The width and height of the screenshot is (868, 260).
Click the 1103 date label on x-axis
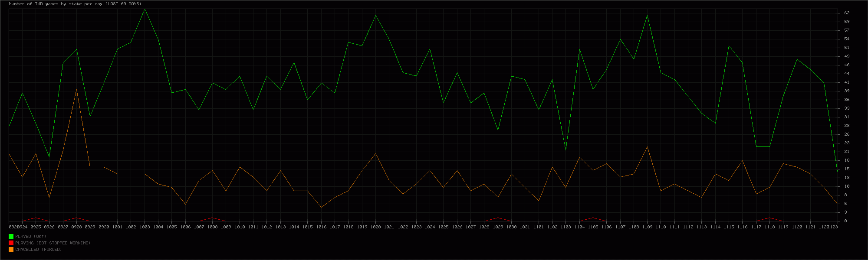click(x=566, y=227)
